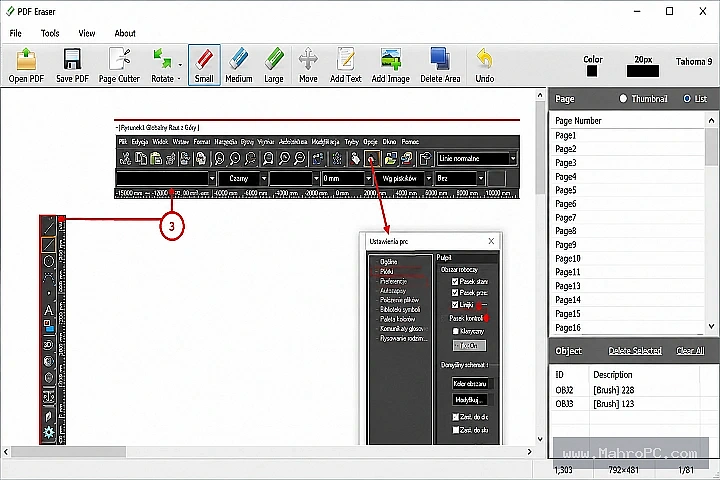
Task: Activate the Move tool
Action: (308, 65)
